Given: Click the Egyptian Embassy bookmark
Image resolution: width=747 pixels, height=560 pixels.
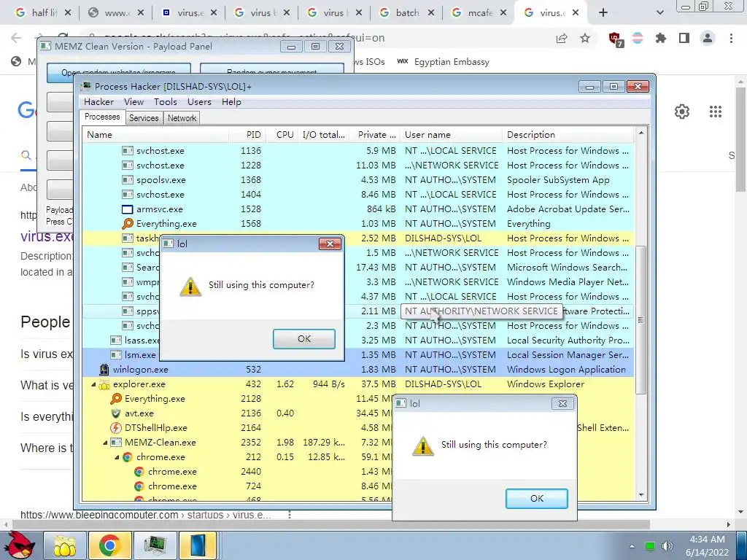Looking at the screenshot, I should point(443,62).
